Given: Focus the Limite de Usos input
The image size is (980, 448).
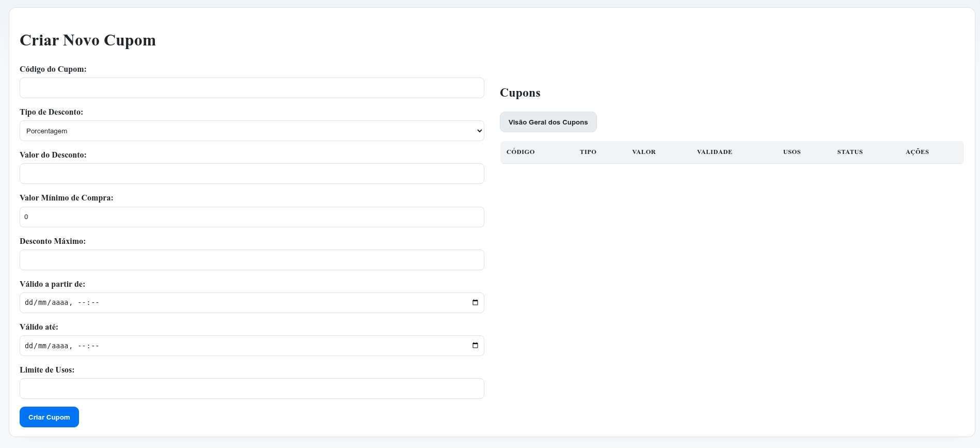Looking at the screenshot, I should 251,389.
